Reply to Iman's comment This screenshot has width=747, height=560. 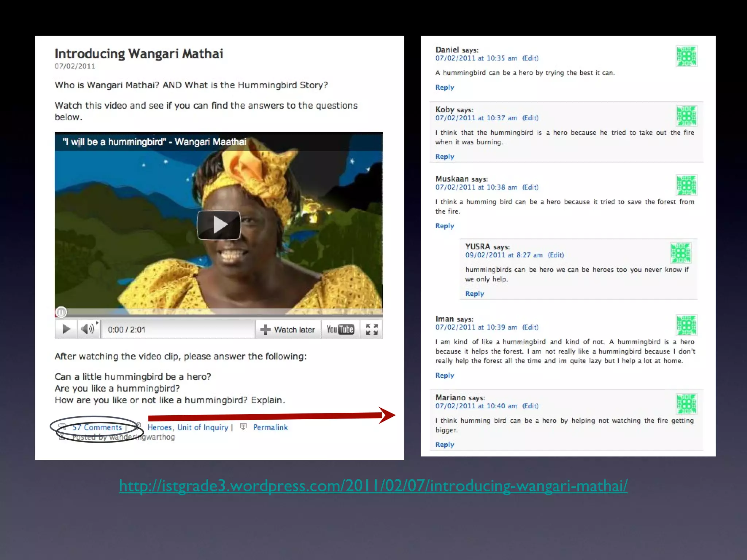[x=445, y=375]
